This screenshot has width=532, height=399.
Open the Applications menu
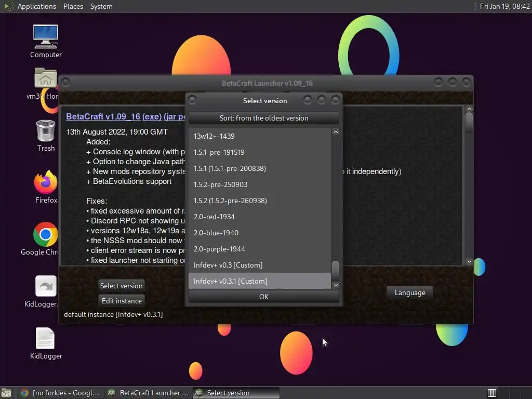[37, 6]
